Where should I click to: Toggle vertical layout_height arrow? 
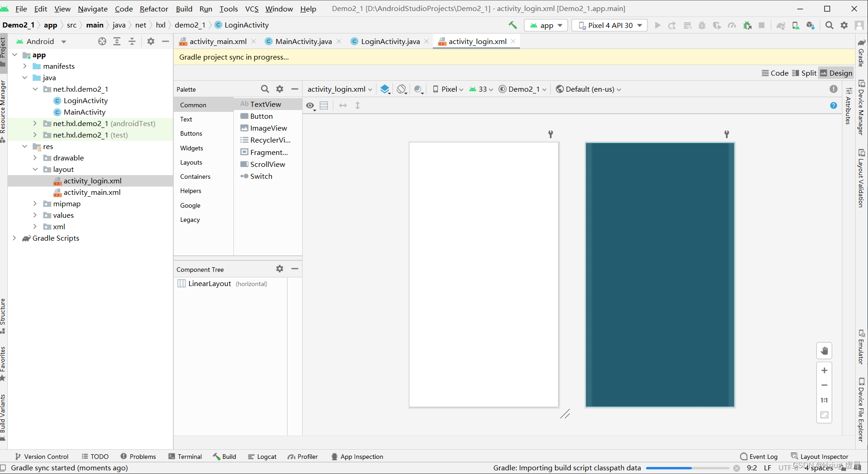point(358,105)
